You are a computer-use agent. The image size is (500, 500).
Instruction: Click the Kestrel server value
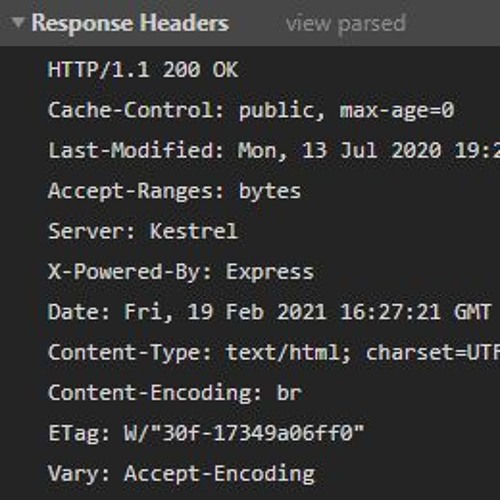pyautogui.click(x=194, y=231)
